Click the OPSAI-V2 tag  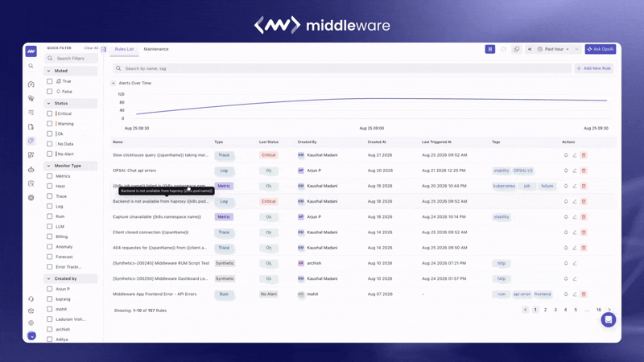point(522,171)
